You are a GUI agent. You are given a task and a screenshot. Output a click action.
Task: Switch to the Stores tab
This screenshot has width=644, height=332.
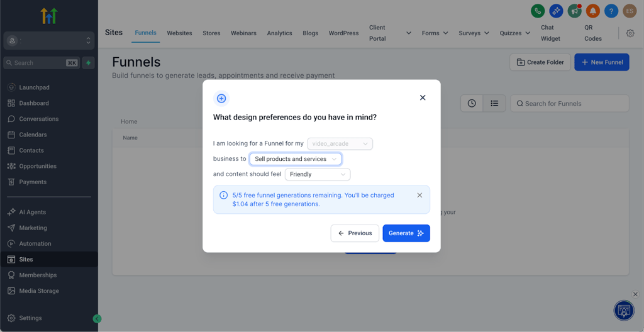(211, 33)
